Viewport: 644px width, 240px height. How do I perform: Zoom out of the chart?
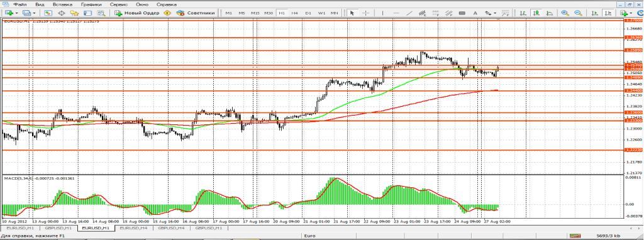[579, 13]
